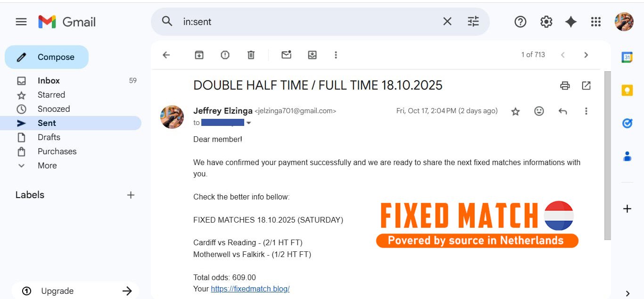Mark the email as unread
This screenshot has width=644, height=299.
pos(286,55)
